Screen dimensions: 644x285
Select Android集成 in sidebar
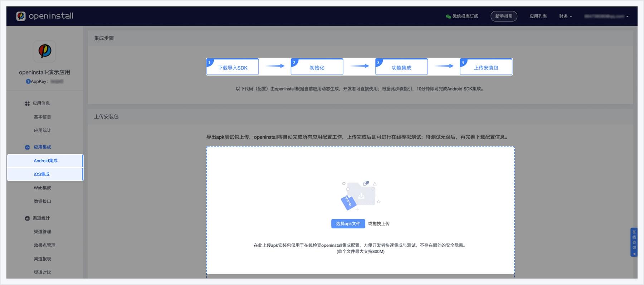(x=45, y=161)
